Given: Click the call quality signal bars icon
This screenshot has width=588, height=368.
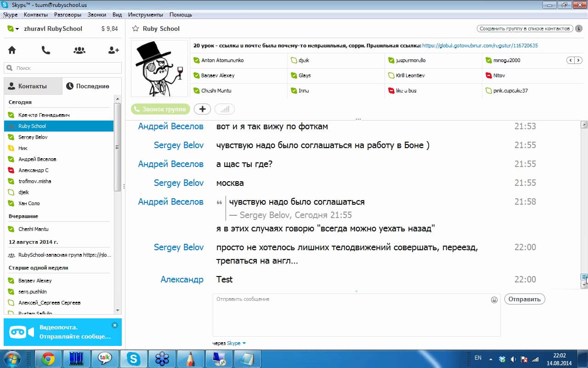Looking at the screenshot, I should click(225, 109).
